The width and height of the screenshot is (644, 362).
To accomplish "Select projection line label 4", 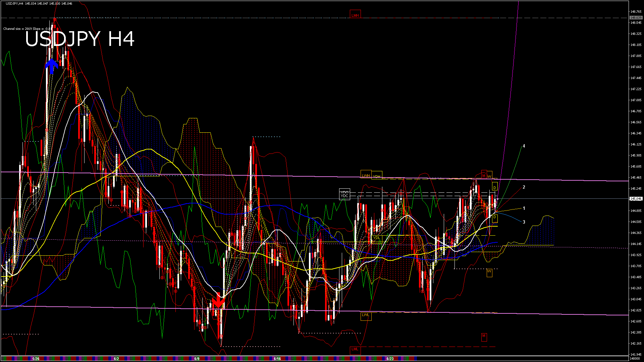I will (x=524, y=146).
